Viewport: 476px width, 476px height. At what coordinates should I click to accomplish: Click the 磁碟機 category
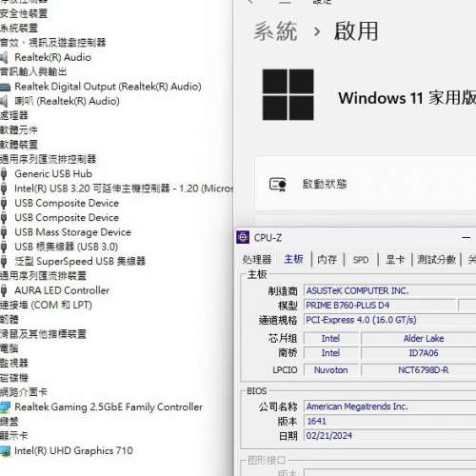(14, 378)
